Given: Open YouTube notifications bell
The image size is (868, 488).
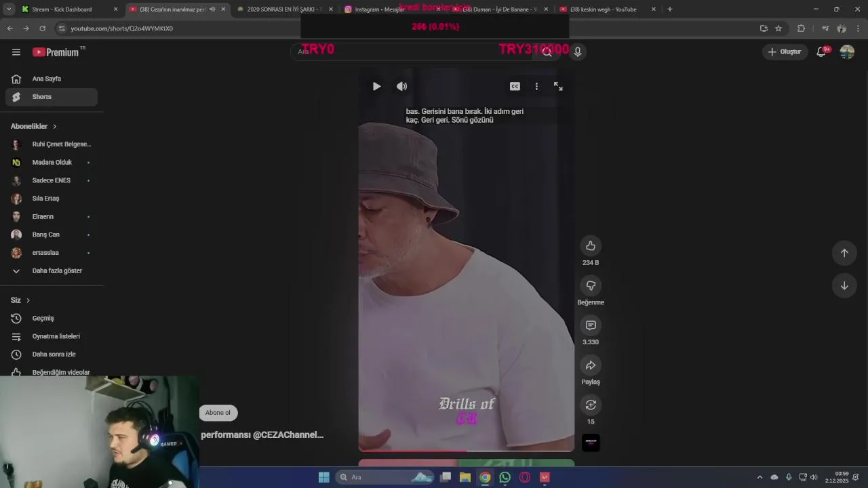Looking at the screenshot, I should (822, 52).
